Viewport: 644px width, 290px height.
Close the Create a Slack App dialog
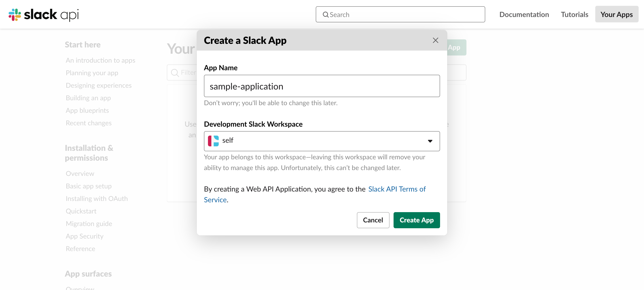click(435, 40)
